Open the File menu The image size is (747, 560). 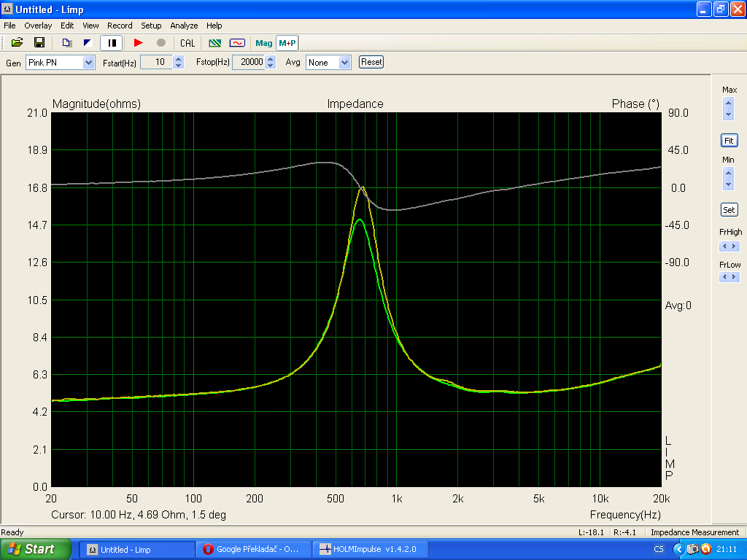click(9, 26)
